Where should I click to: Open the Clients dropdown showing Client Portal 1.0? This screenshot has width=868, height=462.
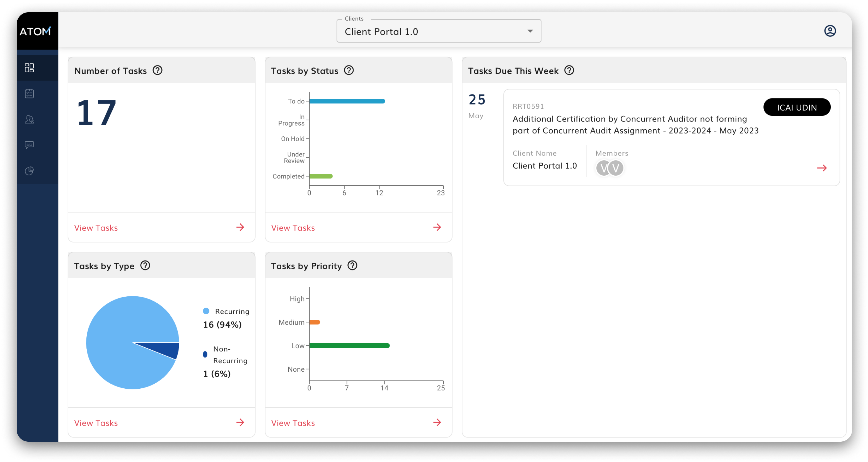(439, 31)
